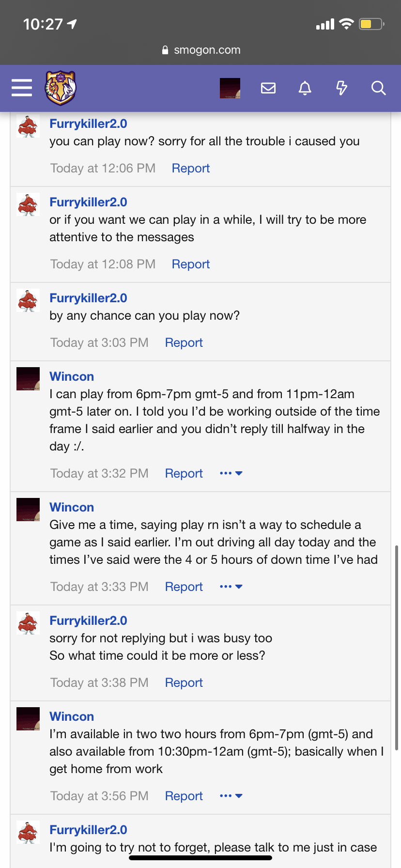Open Wincon's profile from 3:32 PM message
Viewport: 401px width, 868px height.
[72, 376]
